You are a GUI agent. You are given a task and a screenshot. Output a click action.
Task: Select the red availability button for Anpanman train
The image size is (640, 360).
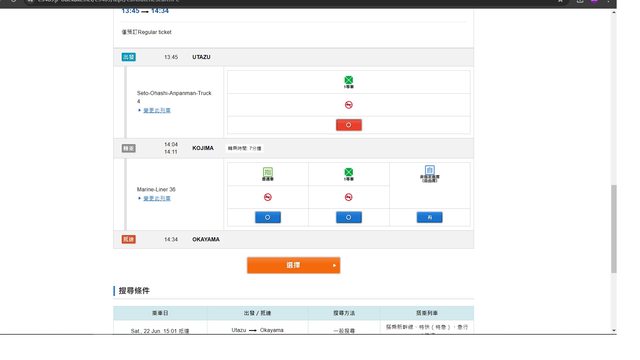[349, 125]
